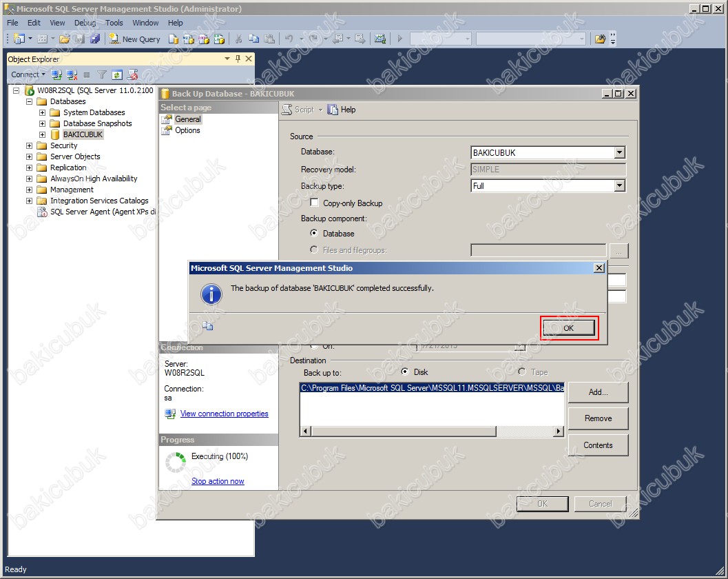The height and width of the screenshot is (579, 728).
Task: Click the Object Explorer Filter funnel icon
Action: click(x=102, y=74)
